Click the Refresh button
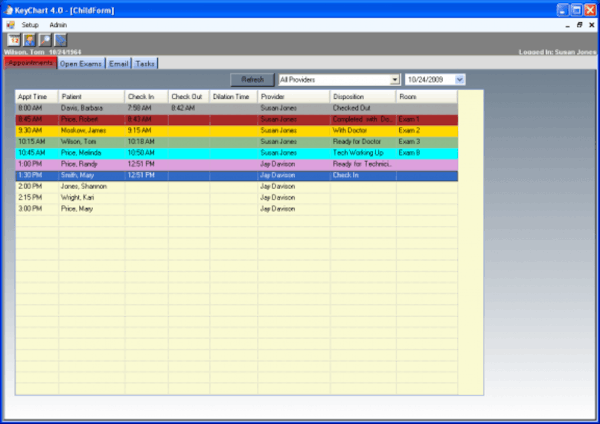Image resolution: width=600 pixels, height=424 pixels. coord(252,79)
